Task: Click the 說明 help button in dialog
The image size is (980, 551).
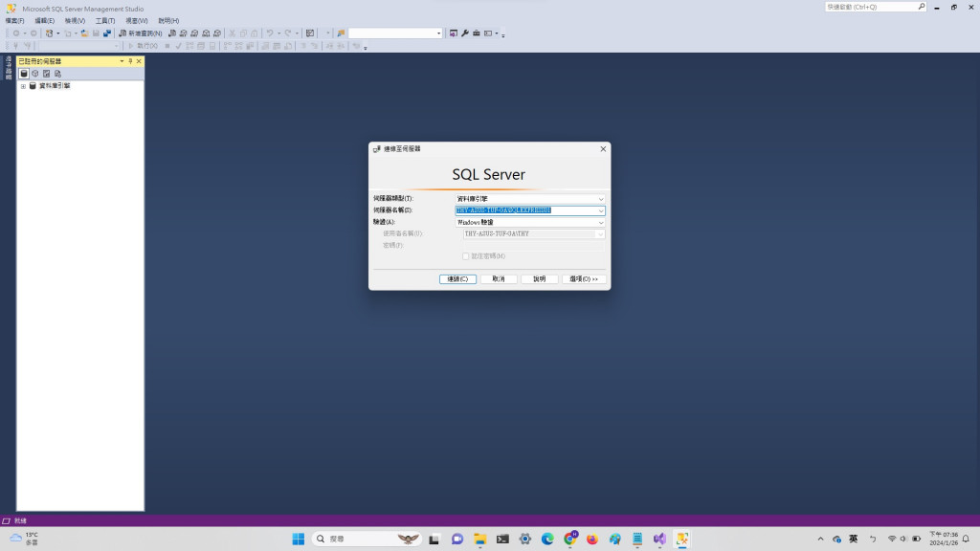Action: point(540,279)
